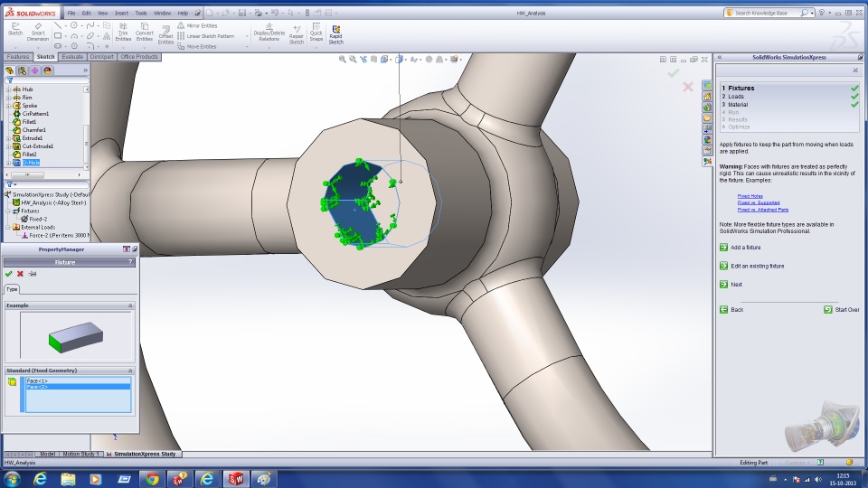868x488 pixels.
Task: Switch to the Office Products tab
Action: [x=139, y=56]
